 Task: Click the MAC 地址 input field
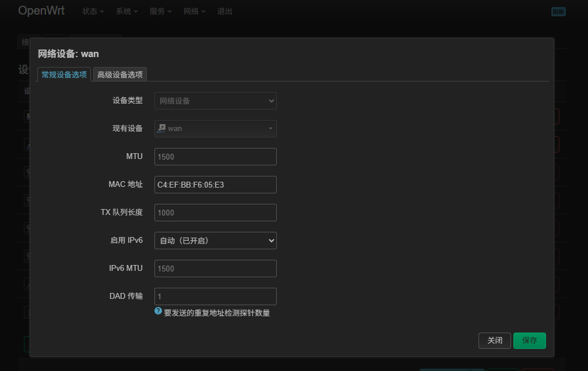(x=215, y=185)
